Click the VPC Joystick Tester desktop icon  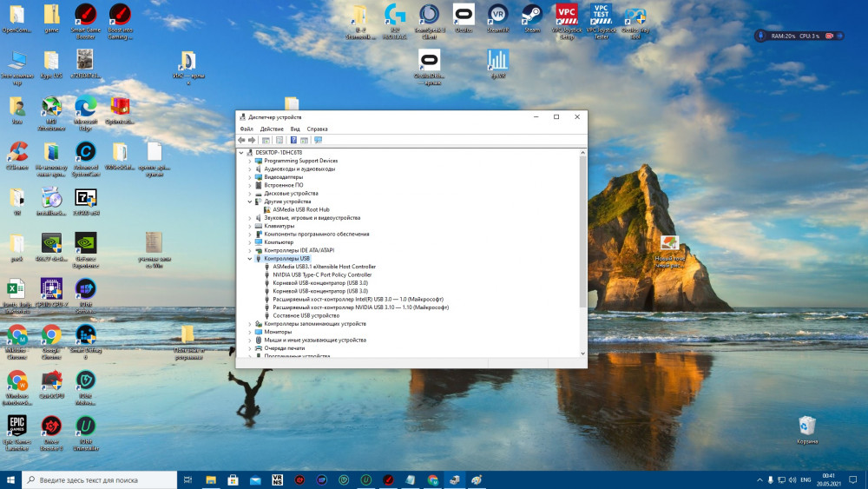[600, 15]
